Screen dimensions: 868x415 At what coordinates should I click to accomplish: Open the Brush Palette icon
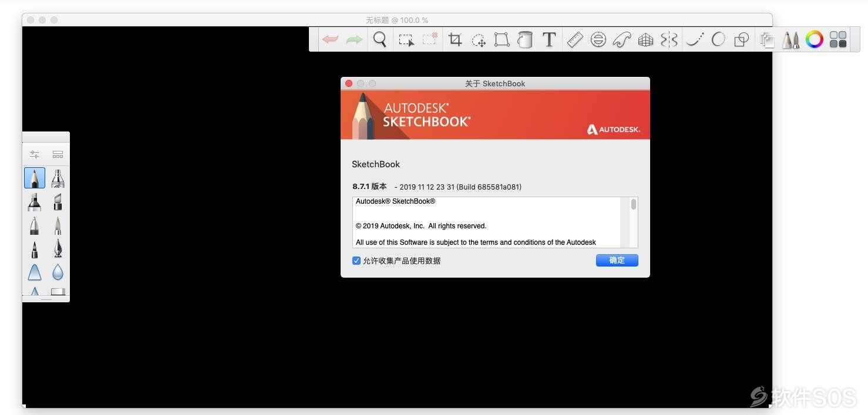click(x=791, y=39)
